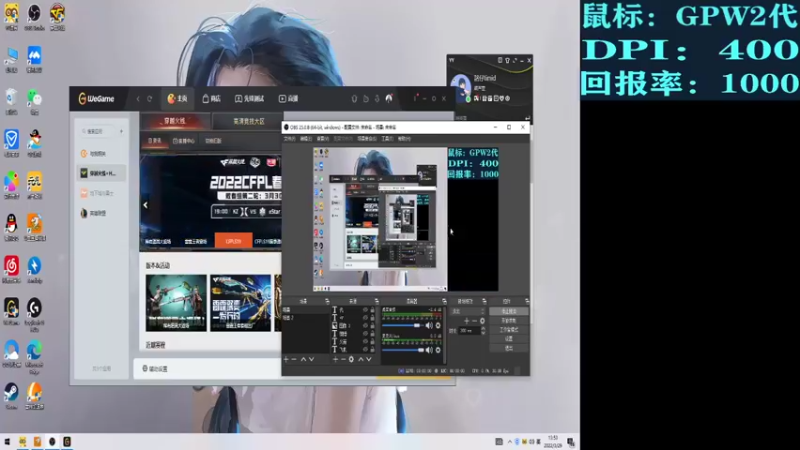Image resolution: width=800 pixels, height=450 pixels.
Task: Click WeGame search apps field
Action: point(97,131)
